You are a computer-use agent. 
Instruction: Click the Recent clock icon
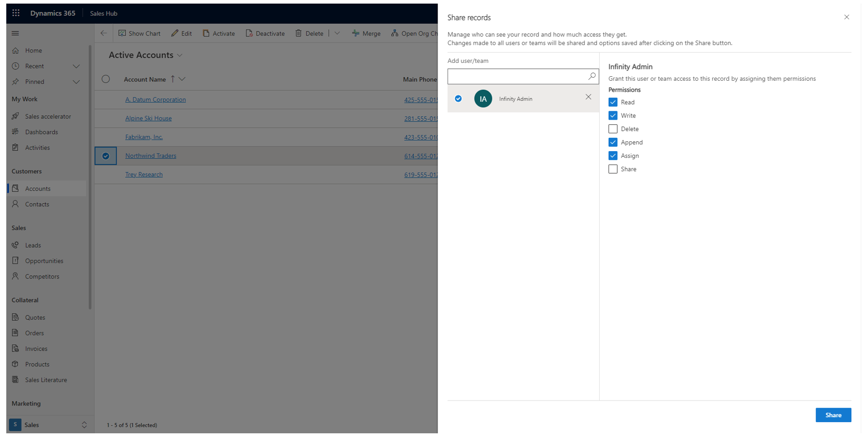click(16, 66)
